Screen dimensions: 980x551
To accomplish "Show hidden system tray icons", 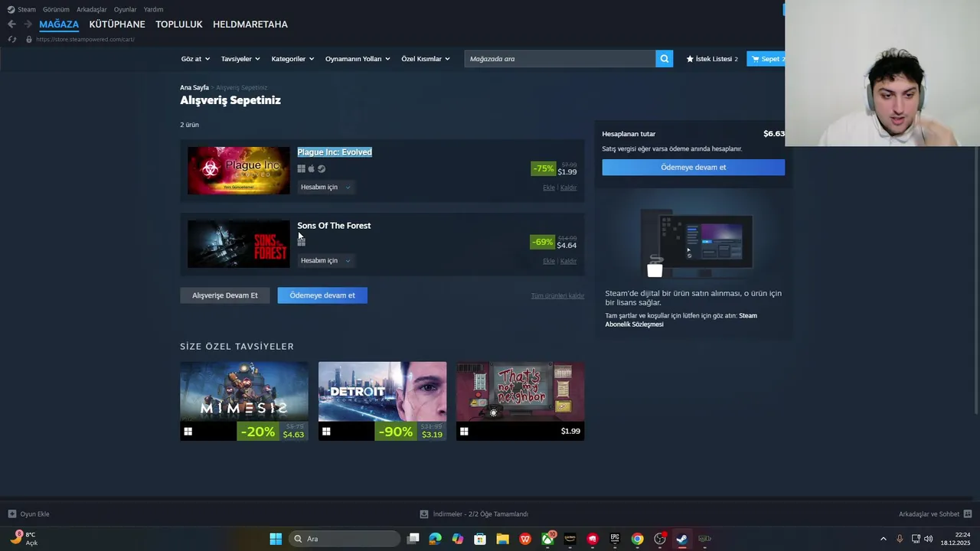I will point(883,539).
